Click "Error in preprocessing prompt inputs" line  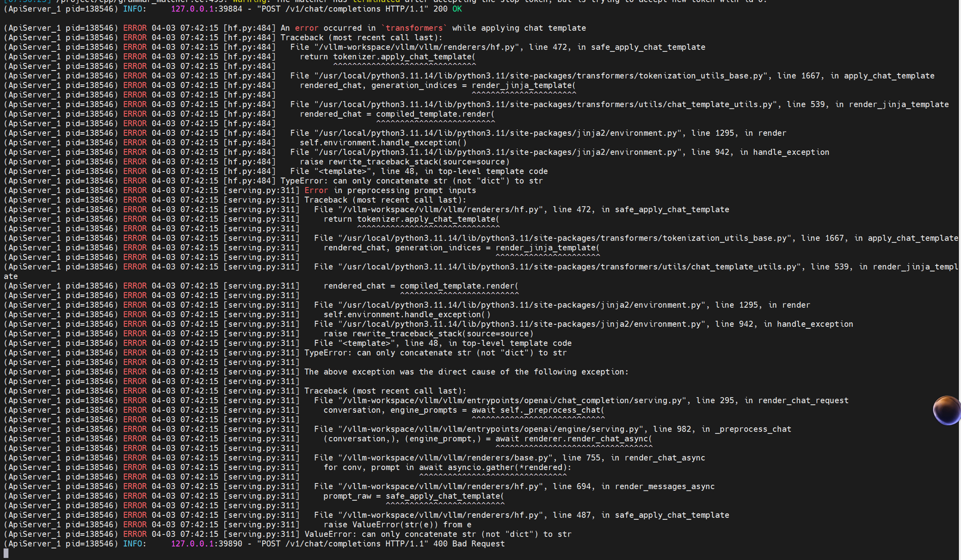(390, 190)
